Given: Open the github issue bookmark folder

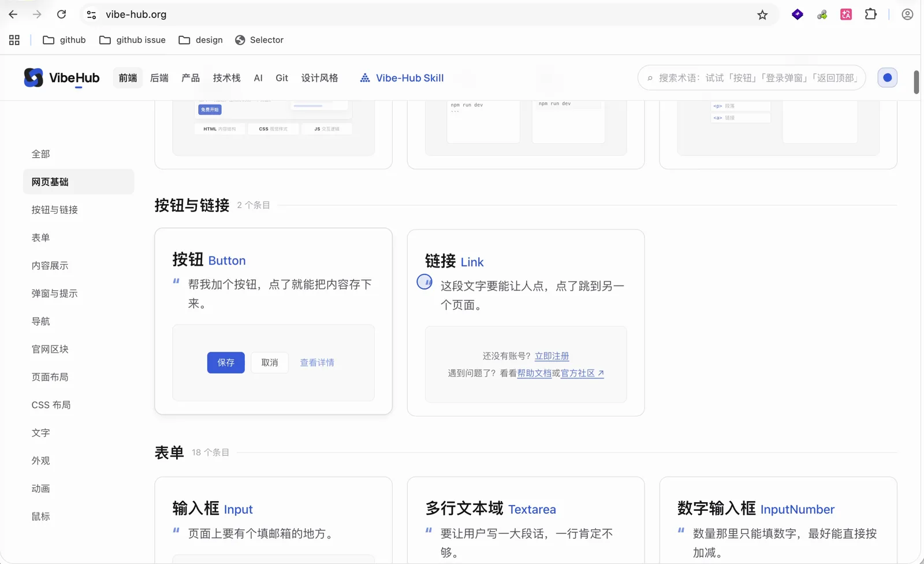Looking at the screenshot, I should (x=132, y=40).
